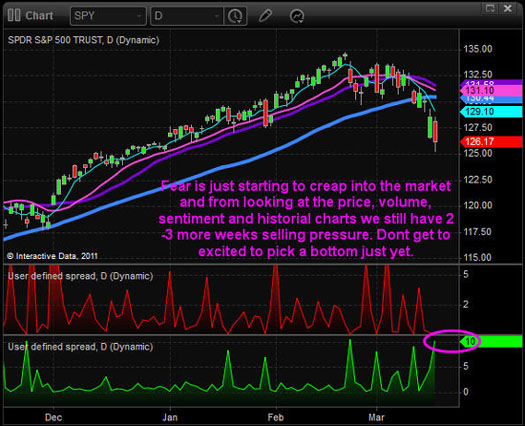Click the Feb marker on time axis
Viewport: 525px width, 426px height.
coord(276,417)
